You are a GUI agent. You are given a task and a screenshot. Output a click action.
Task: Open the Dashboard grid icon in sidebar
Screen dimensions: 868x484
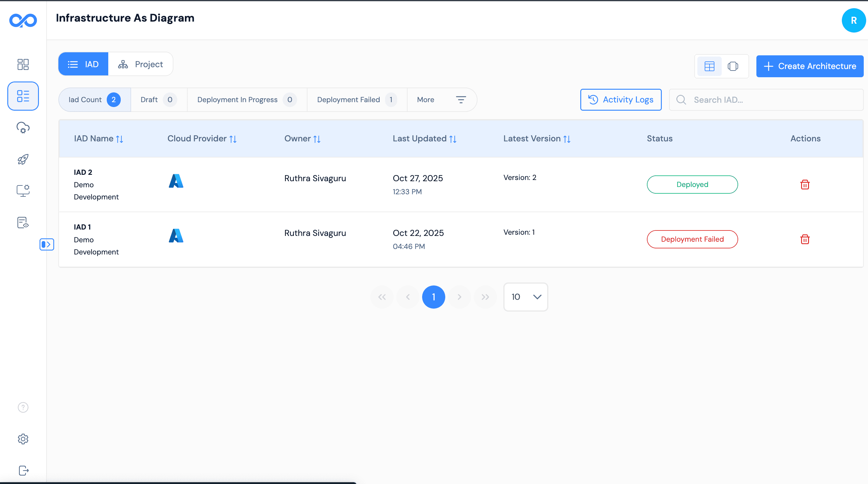[23, 64]
